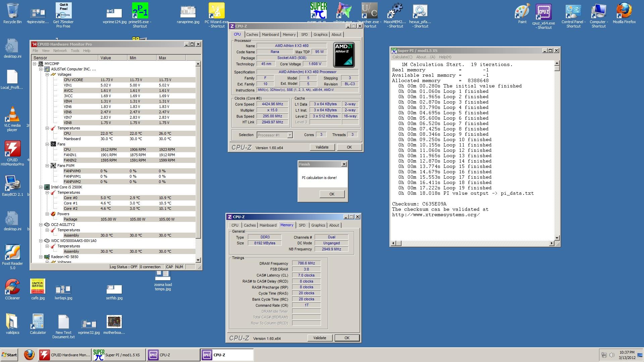This screenshot has width=644, height=362.
Task: Launch Mozilla Firefox from the desktop
Action: coord(624,13)
